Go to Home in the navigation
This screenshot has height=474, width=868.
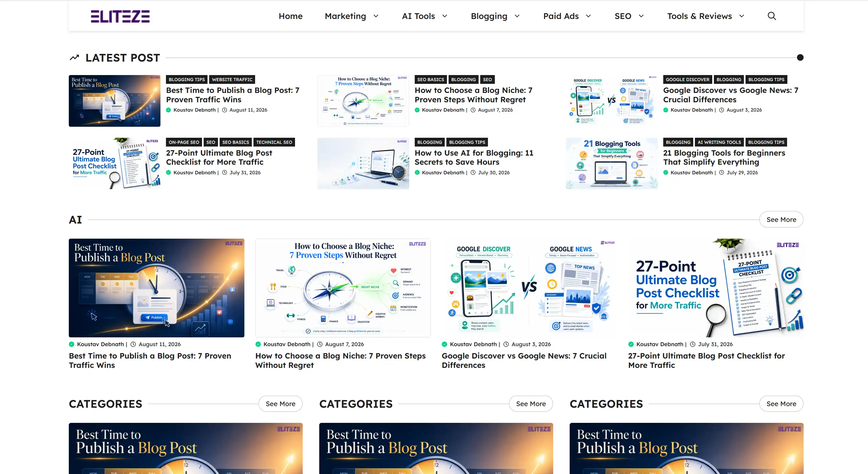(x=290, y=16)
